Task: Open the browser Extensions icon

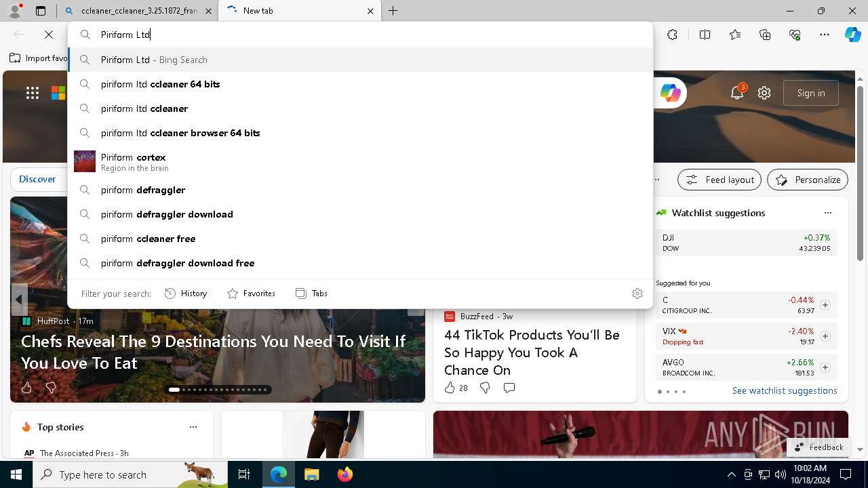Action: coord(672,35)
